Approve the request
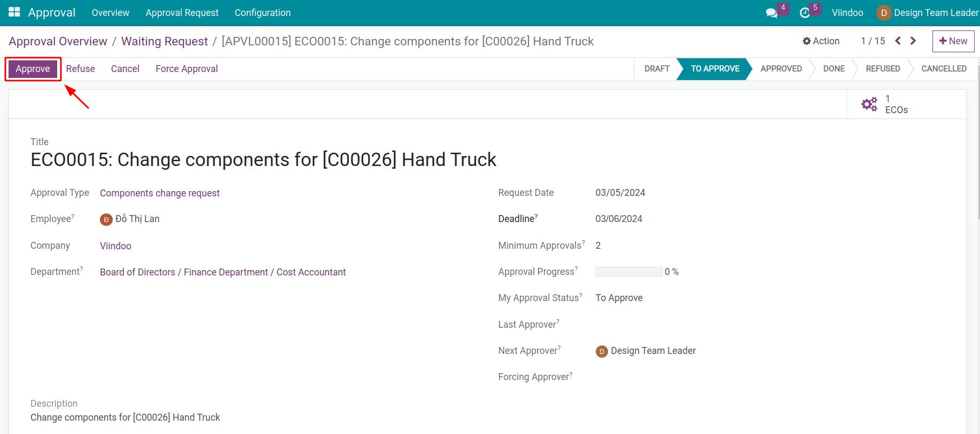This screenshot has height=434, width=980. click(x=33, y=69)
